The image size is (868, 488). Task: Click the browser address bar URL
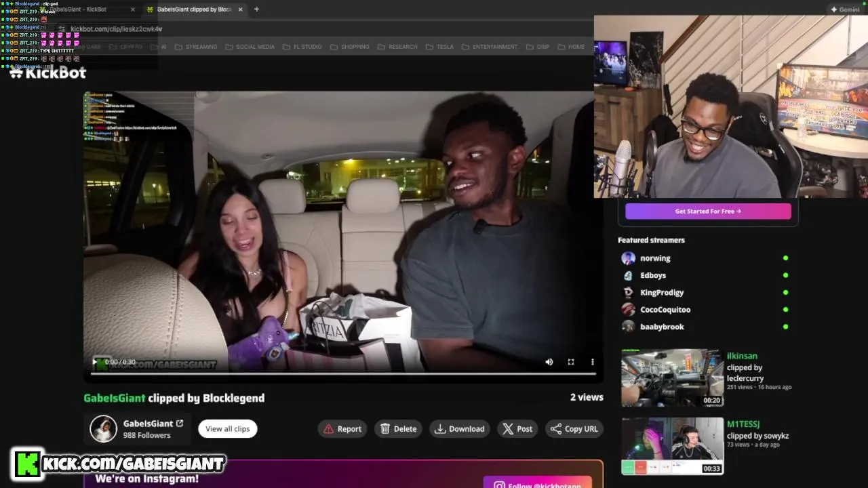tap(116, 29)
